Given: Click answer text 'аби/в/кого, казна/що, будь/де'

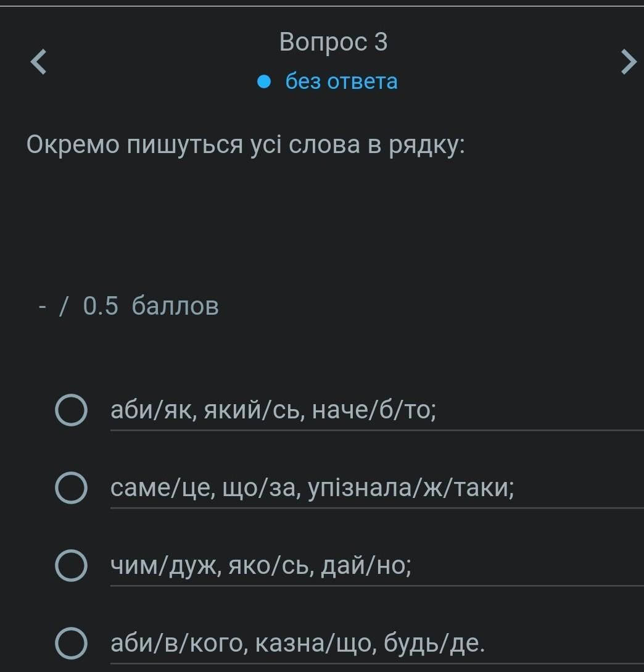Looking at the screenshot, I should 298,644.
